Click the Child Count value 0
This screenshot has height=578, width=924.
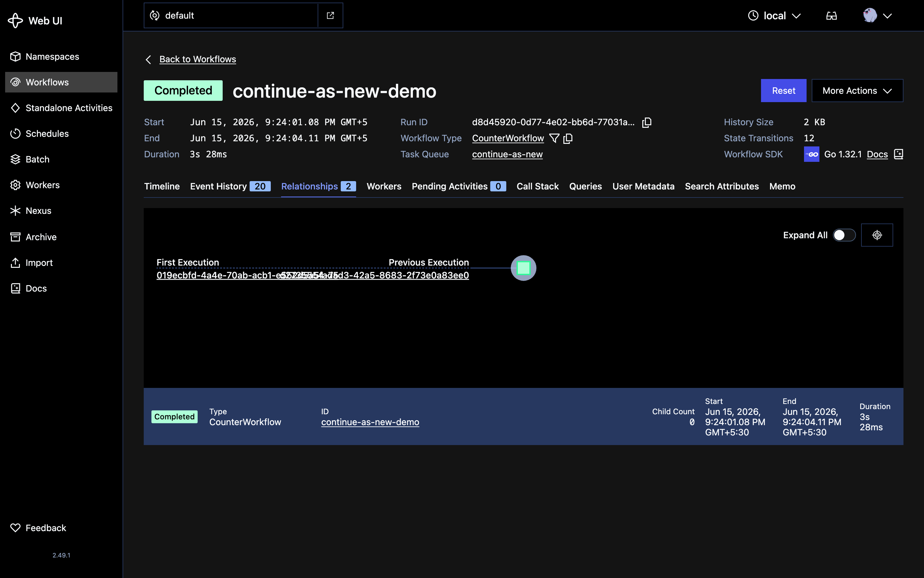[691, 422]
